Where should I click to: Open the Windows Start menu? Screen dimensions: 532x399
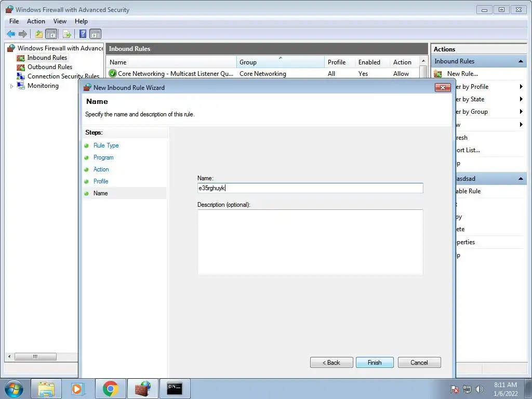tap(14, 389)
